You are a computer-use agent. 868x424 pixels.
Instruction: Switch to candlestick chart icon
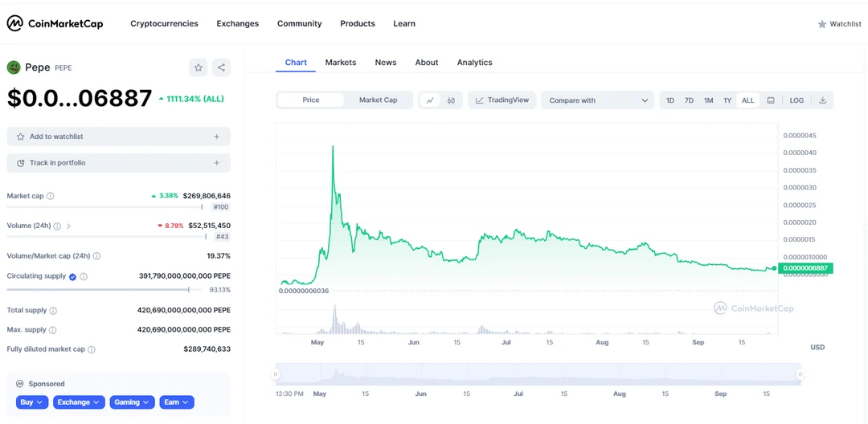[452, 100]
